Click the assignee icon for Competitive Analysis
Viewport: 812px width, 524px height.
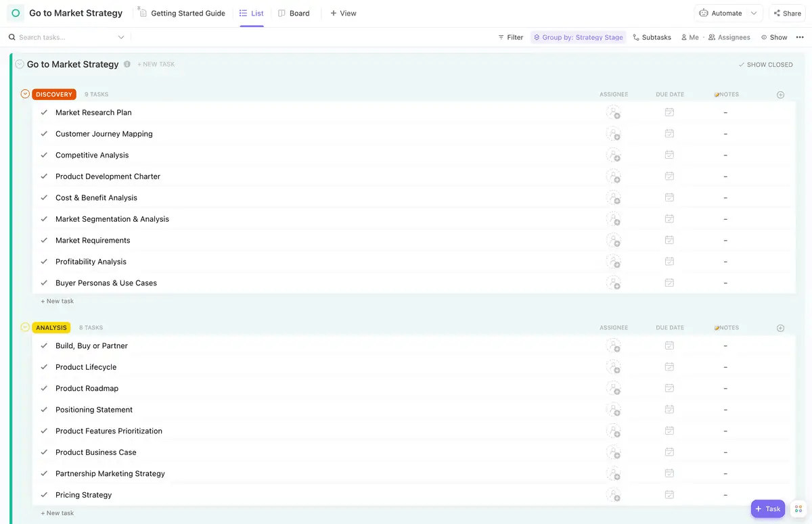(x=614, y=156)
